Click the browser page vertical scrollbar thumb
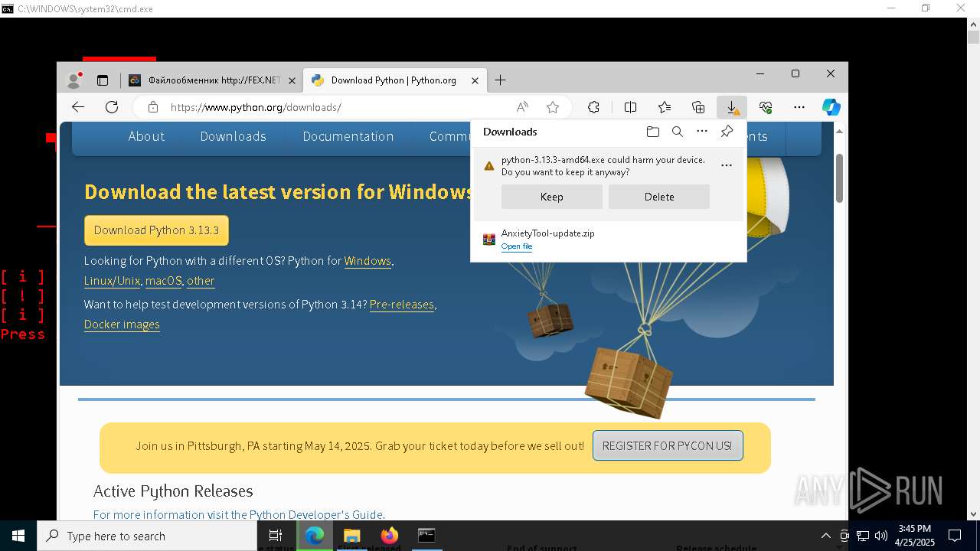Screen dimensions: 980x551 pyautogui.click(x=839, y=178)
